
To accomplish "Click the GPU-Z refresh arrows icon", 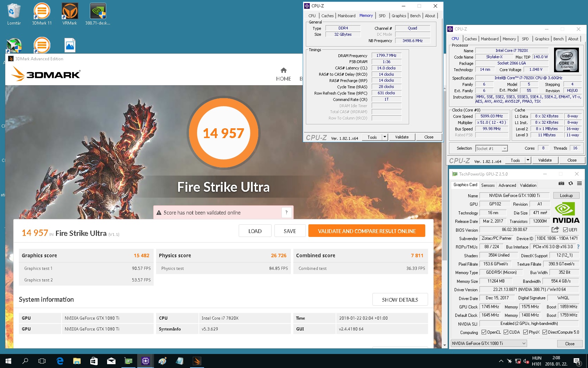I will pos(570,183).
